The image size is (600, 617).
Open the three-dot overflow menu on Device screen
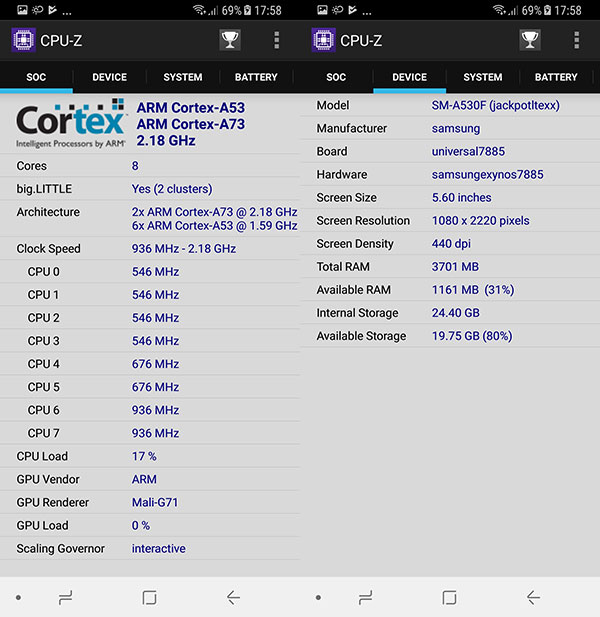[x=577, y=40]
